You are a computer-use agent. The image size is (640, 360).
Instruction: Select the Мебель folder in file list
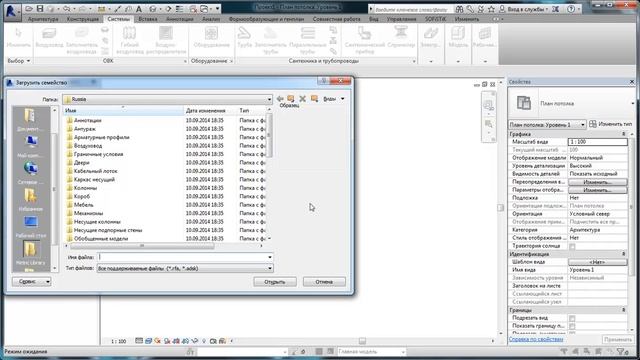coord(83,205)
